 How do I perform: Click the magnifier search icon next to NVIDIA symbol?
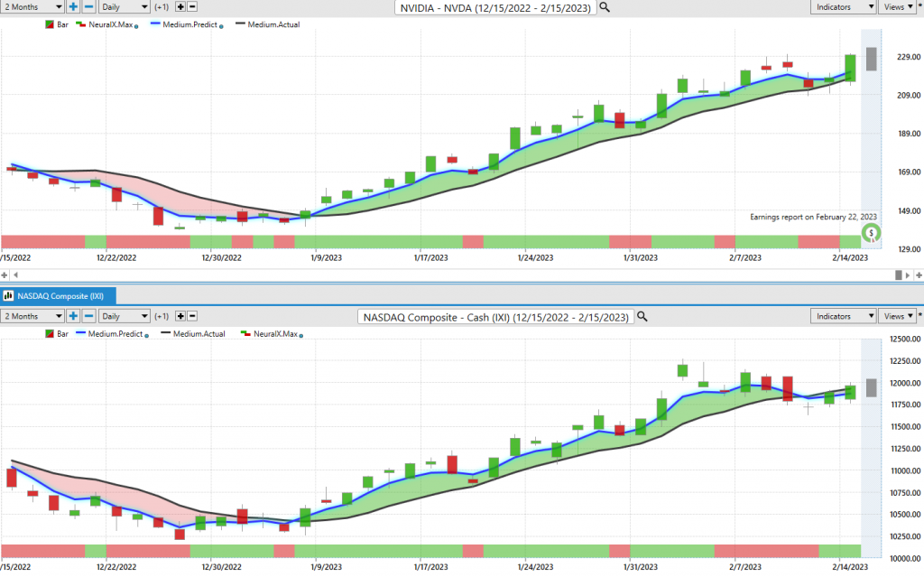click(605, 7)
